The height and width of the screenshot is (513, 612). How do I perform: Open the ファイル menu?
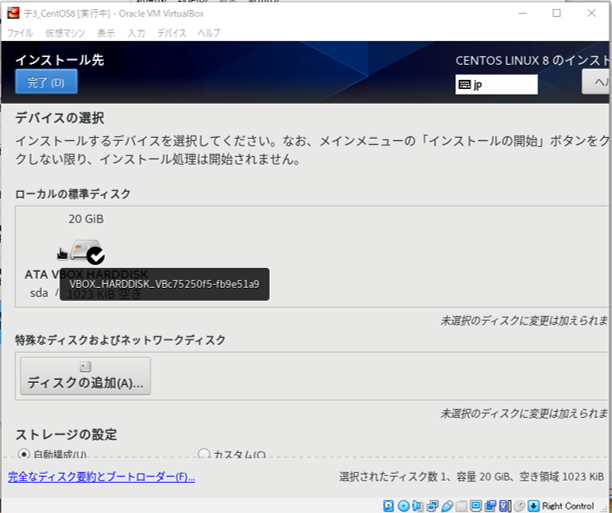tap(20, 33)
